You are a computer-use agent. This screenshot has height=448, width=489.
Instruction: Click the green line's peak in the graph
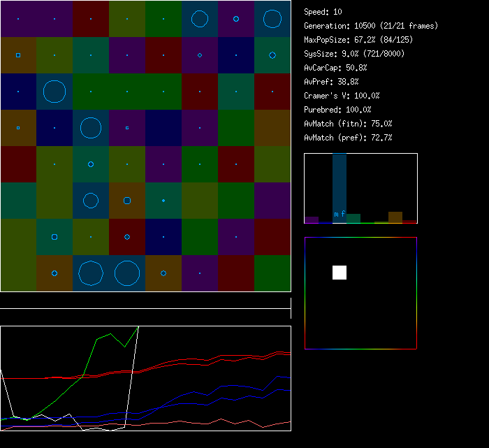tap(138, 326)
